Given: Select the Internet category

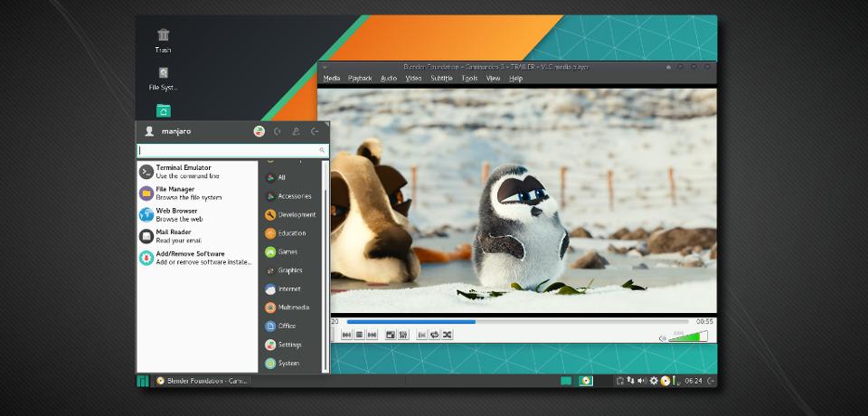Looking at the screenshot, I should point(290,289).
